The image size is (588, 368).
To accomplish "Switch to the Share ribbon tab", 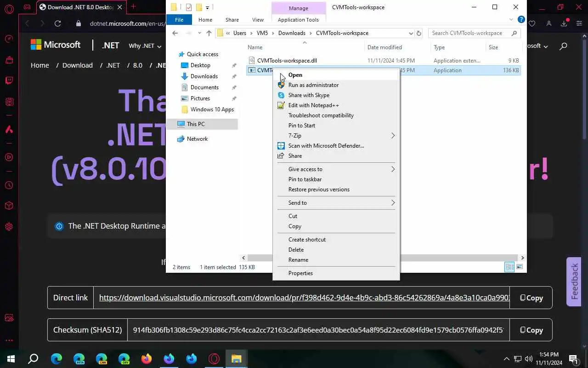I will [232, 20].
